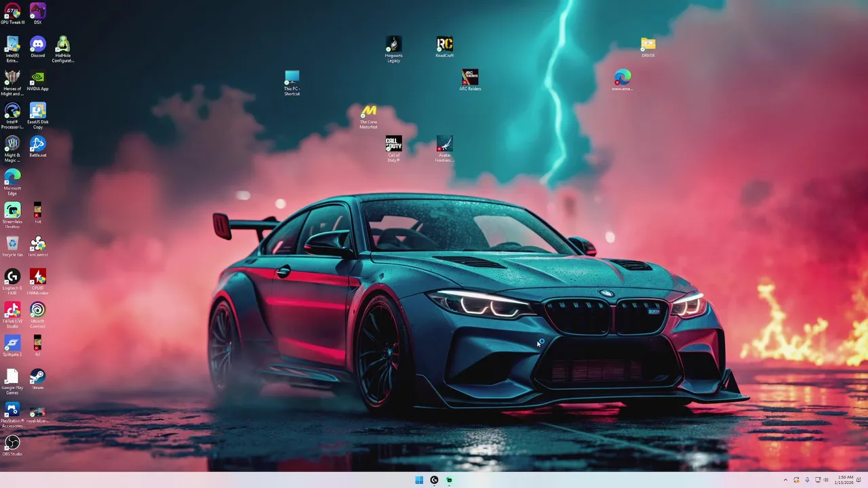Select OBS Studio desktop icon
The width and height of the screenshot is (868, 488).
click(x=12, y=445)
